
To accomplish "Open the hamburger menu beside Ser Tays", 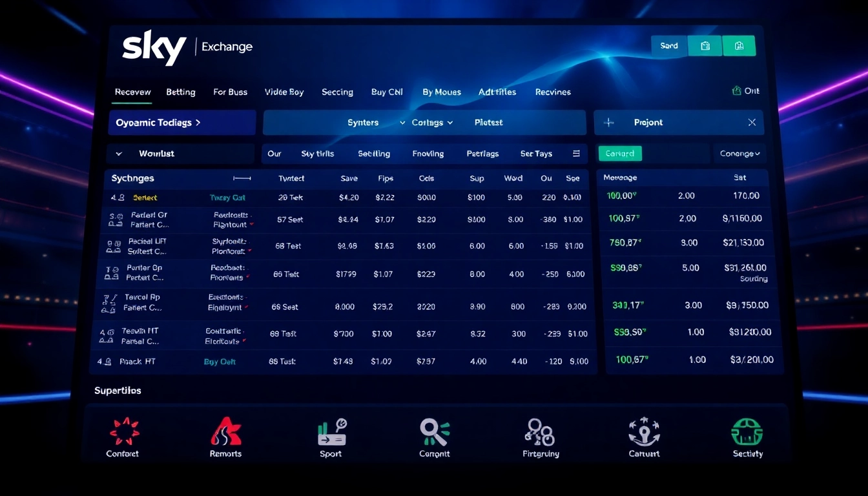I will pos(576,154).
